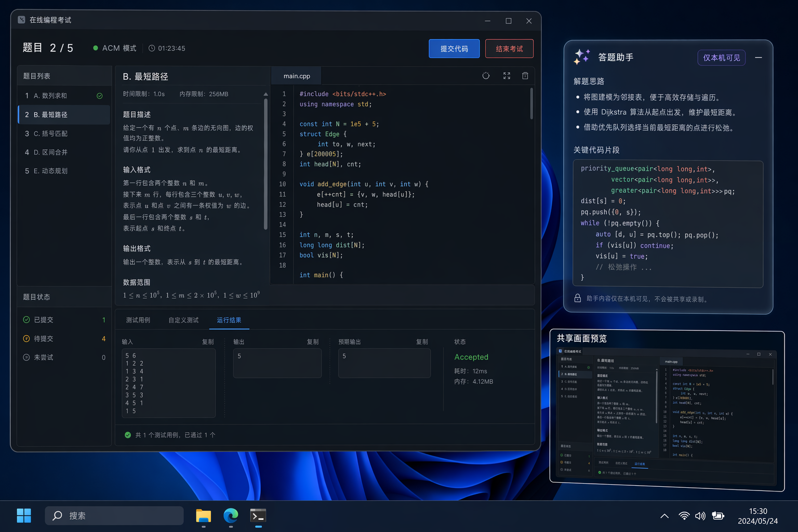The image size is (798, 532).
Task: Open problem C. 括号匹配
Action: [64, 134]
